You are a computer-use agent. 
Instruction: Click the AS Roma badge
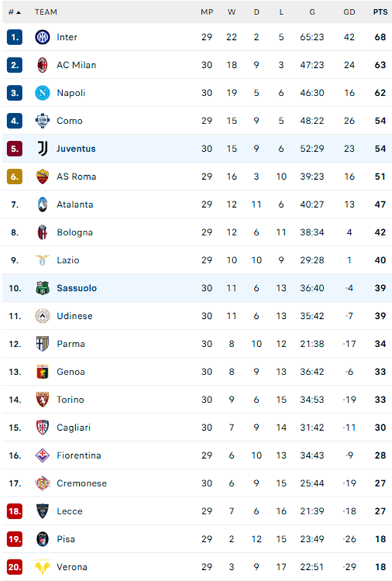tap(42, 176)
